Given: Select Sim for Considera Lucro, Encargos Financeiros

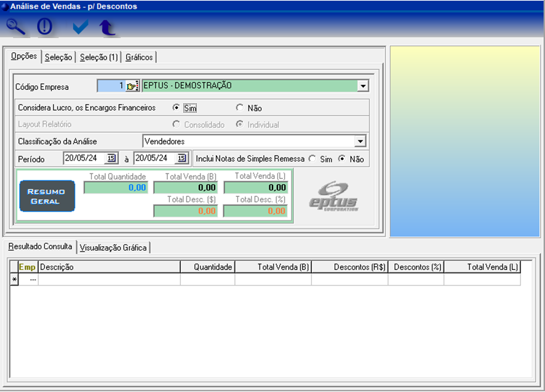Looking at the screenshot, I should coord(177,108).
